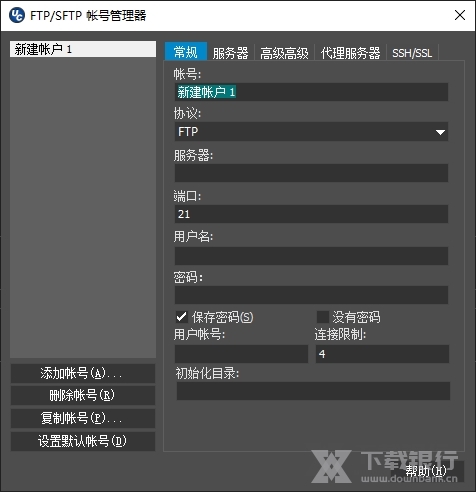This screenshot has width=476, height=492.
Task: Close the FTP/SFTP 帐号管理器 dialog
Action: [x=460, y=15]
